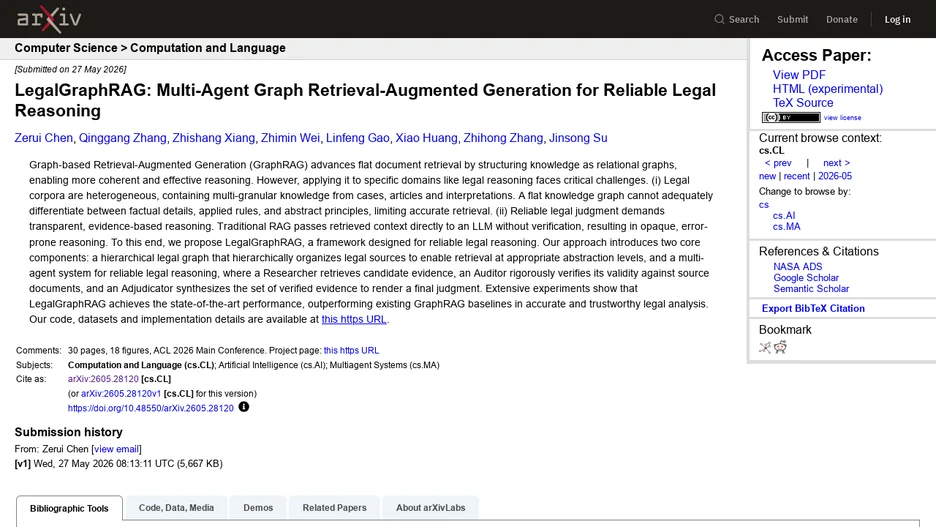The width and height of the screenshot is (936, 527).
Task: Open Semantic Scholar citations
Action: tap(811, 289)
